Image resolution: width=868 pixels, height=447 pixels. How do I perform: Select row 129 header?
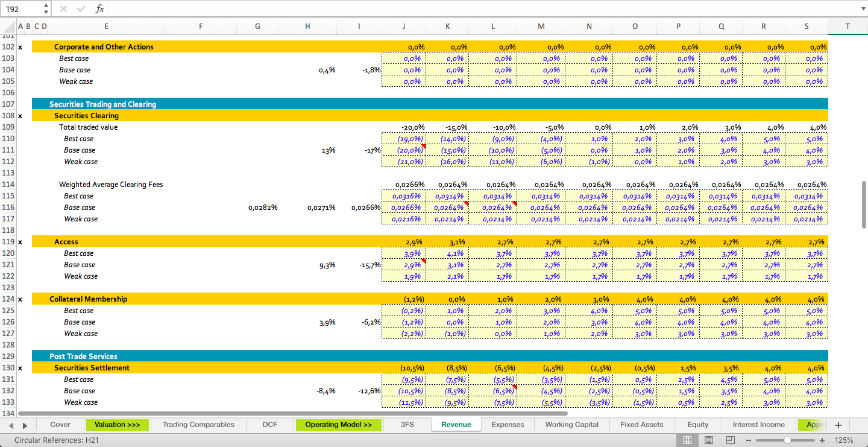pos(8,357)
